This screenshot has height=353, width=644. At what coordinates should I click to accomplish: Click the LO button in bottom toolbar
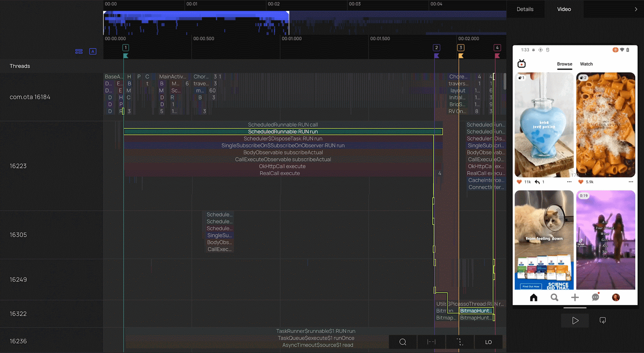488,342
